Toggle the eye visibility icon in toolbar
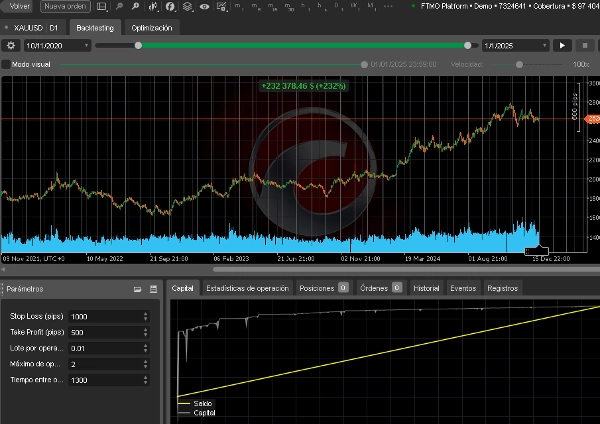 (204, 7)
